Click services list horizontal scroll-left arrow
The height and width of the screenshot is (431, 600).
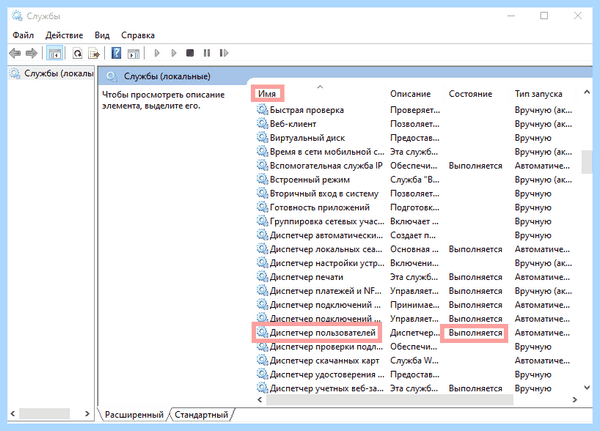pos(260,400)
